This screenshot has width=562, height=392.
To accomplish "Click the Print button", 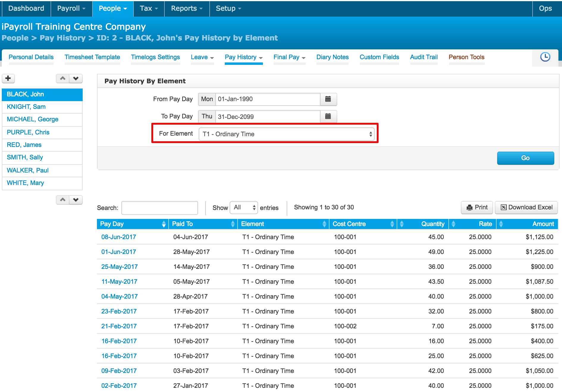I will point(477,207).
